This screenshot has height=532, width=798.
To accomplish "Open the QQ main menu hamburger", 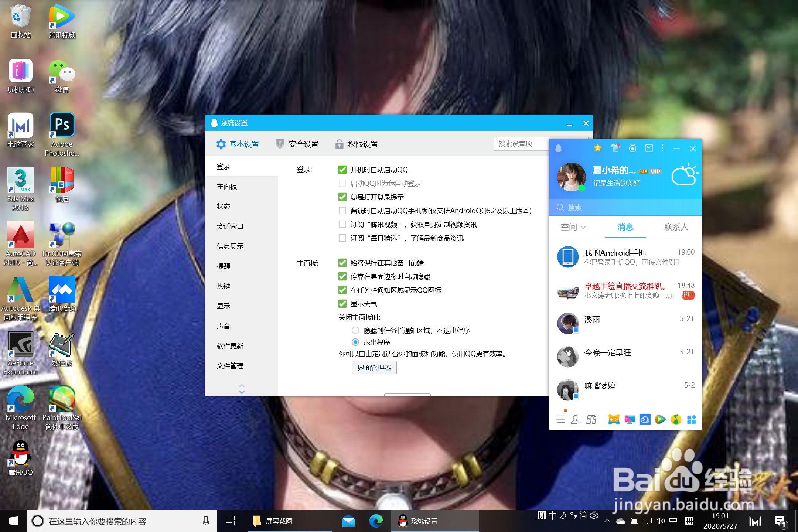I will [x=560, y=420].
